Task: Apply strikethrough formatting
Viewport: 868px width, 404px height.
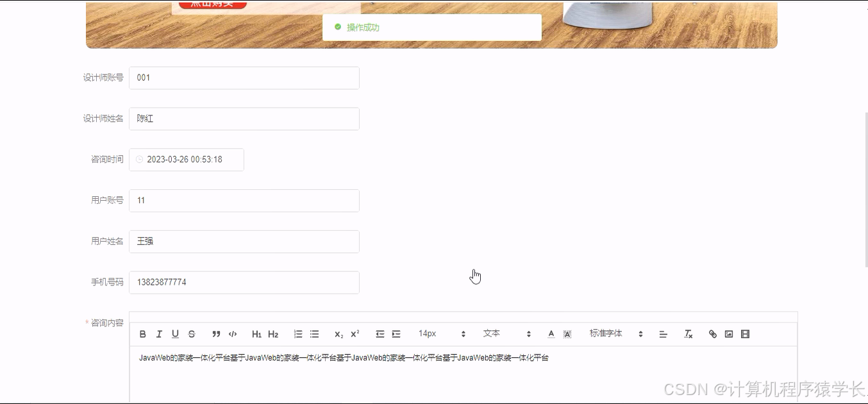Action: coord(191,333)
